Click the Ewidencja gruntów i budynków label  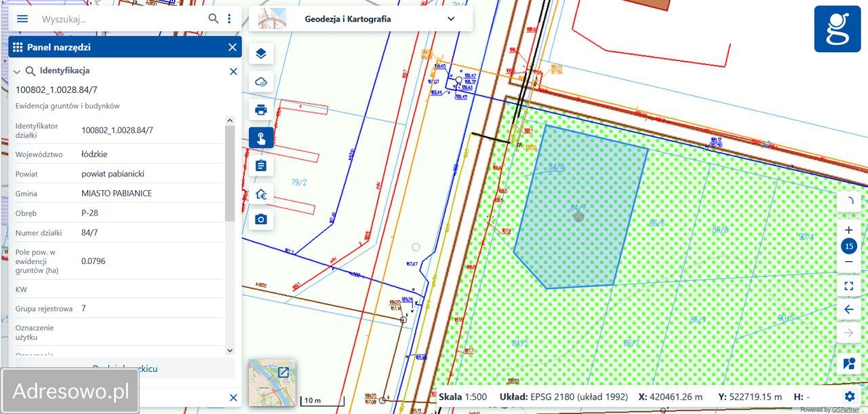pyautogui.click(x=68, y=106)
